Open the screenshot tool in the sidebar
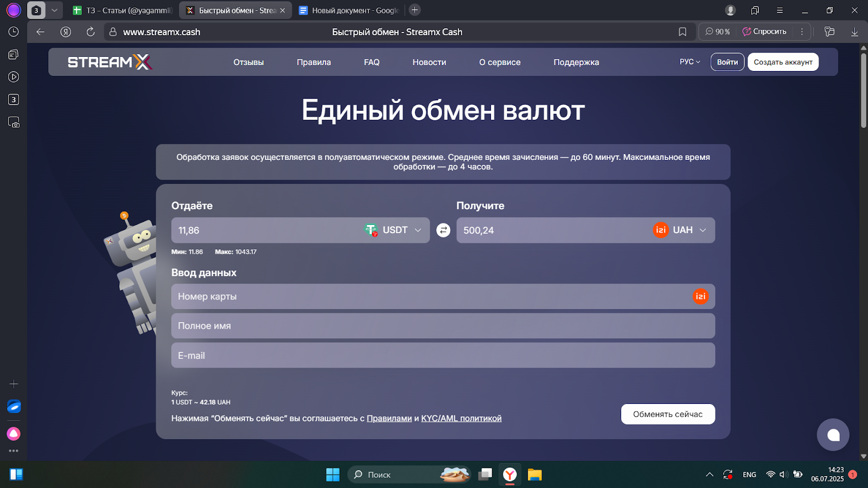868x488 pixels. [x=14, y=123]
